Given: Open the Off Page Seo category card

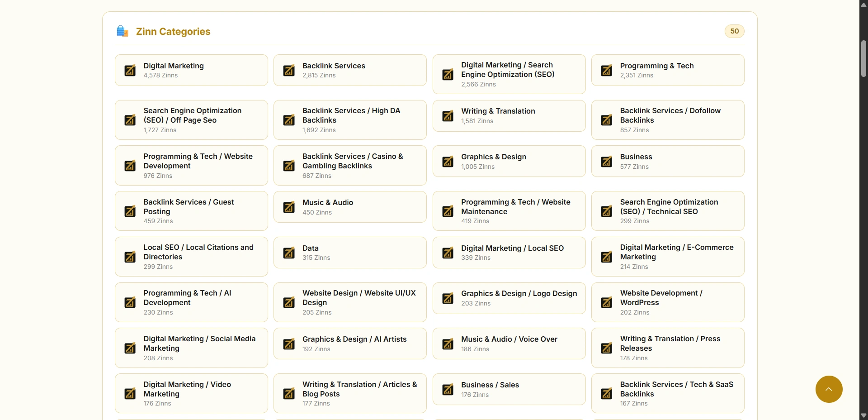Looking at the screenshot, I should (x=191, y=120).
